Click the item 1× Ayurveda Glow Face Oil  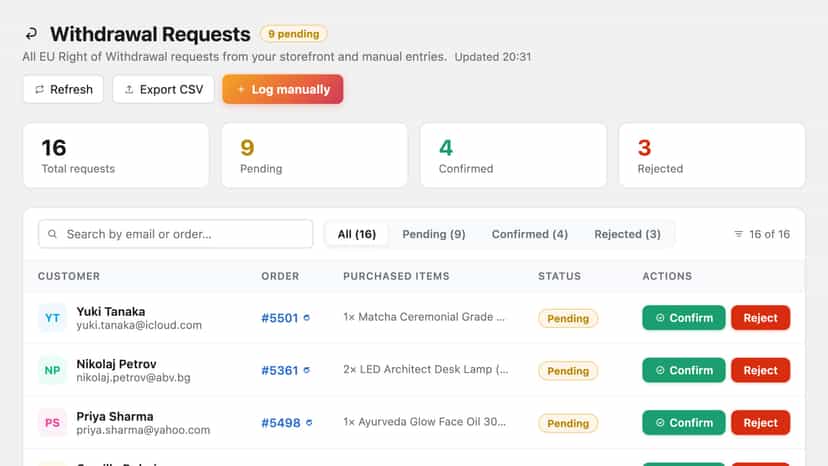[x=425, y=422]
